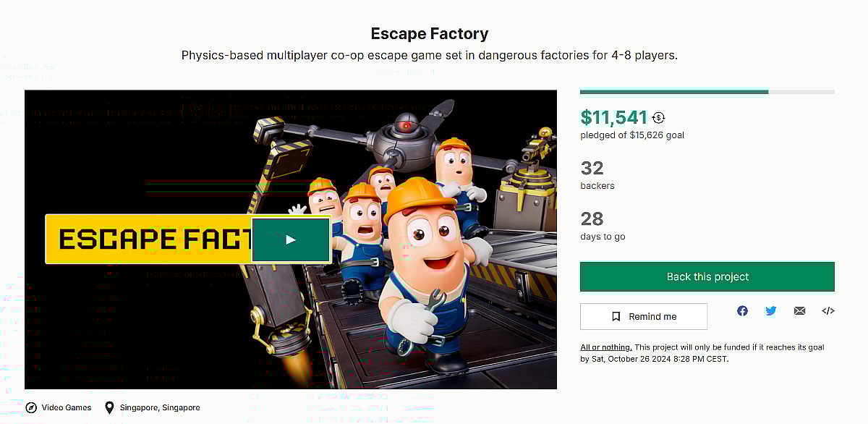Screen dimensions: 868x424
Task: Click the $11,541 pledged amount
Action: [614, 117]
